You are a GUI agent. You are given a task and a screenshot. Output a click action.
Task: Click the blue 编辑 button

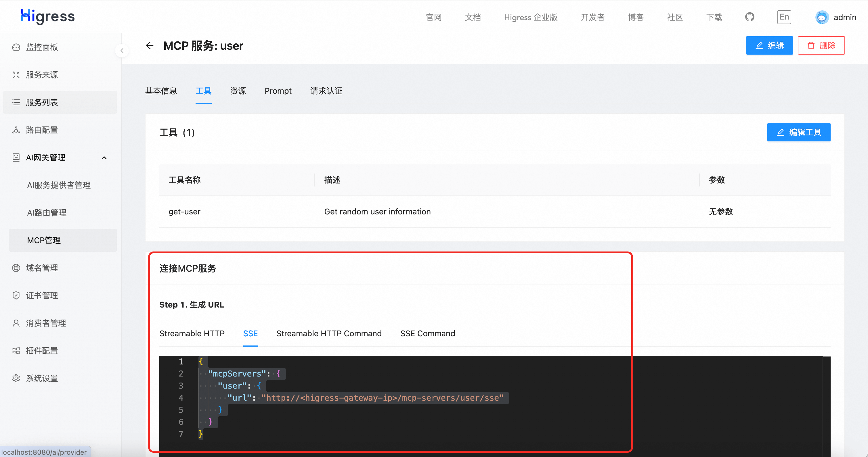(x=769, y=45)
